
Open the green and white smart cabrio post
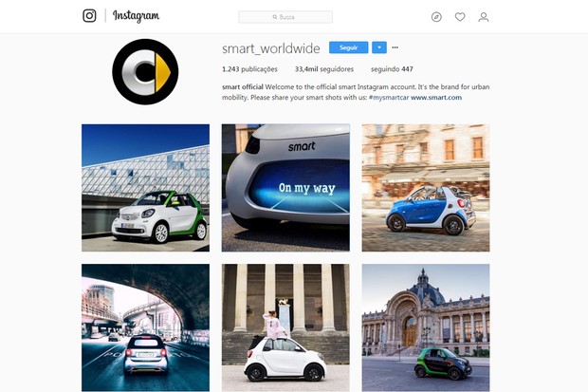(x=145, y=188)
